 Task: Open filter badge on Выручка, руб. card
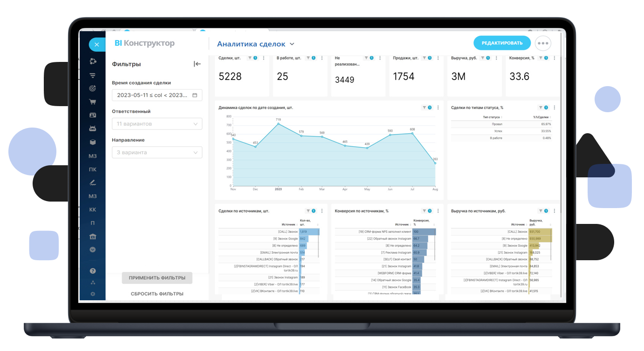(486, 58)
